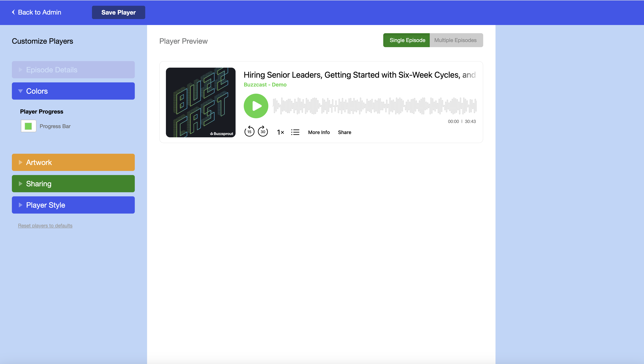Open the Progress Bar color swatch
Image resolution: width=644 pixels, height=364 pixels.
tap(28, 126)
